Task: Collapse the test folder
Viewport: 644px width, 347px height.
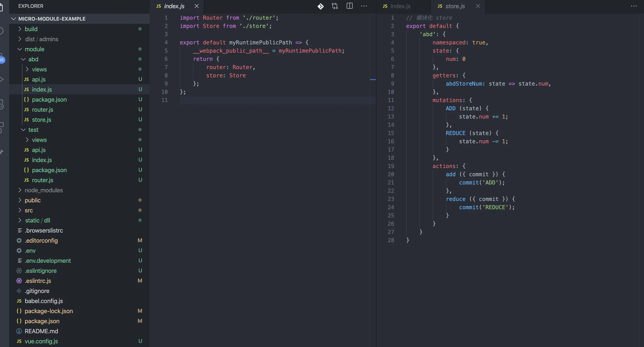Action: click(33, 130)
